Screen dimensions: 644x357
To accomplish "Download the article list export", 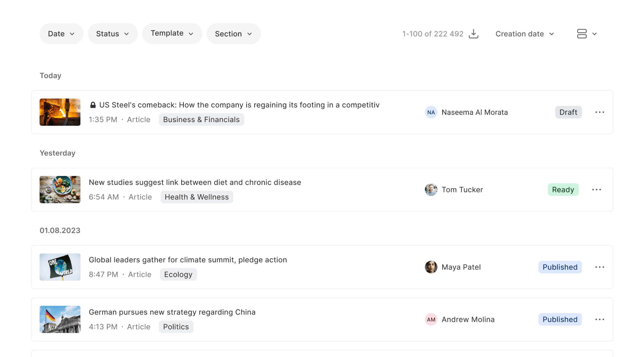I will [x=473, y=34].
